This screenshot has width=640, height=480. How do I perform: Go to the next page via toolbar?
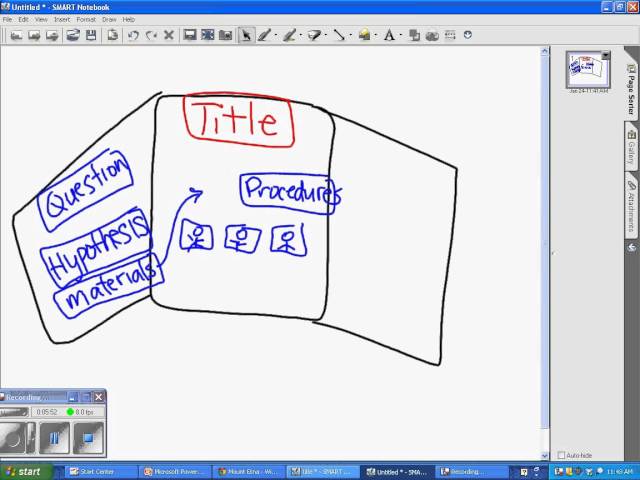(x=34, y=36)
